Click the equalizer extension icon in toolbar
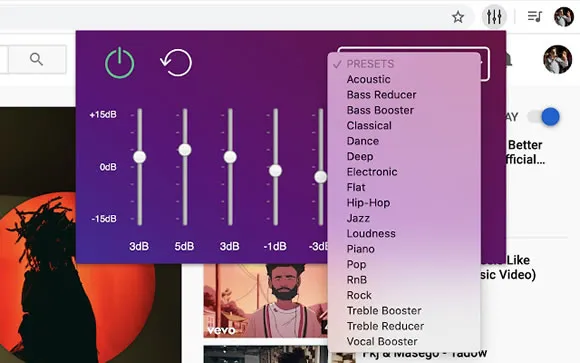This screenshot has height=363, width=580. click(494, 16)
